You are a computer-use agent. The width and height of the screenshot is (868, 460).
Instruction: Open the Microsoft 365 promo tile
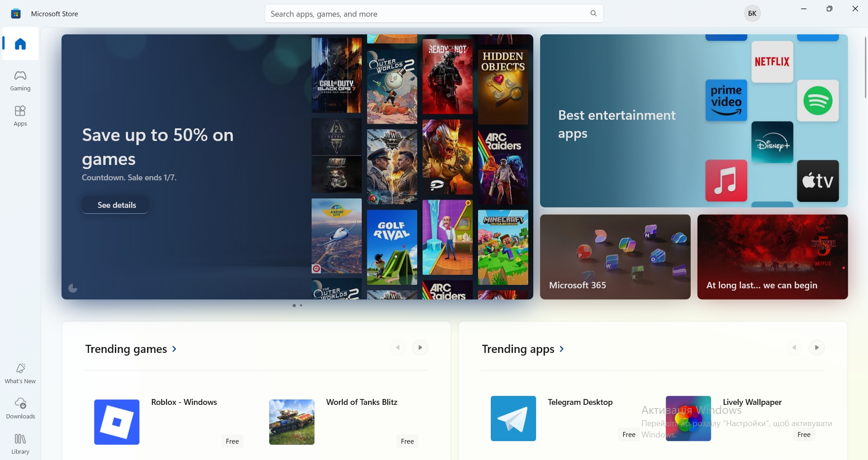pos(615,257)
